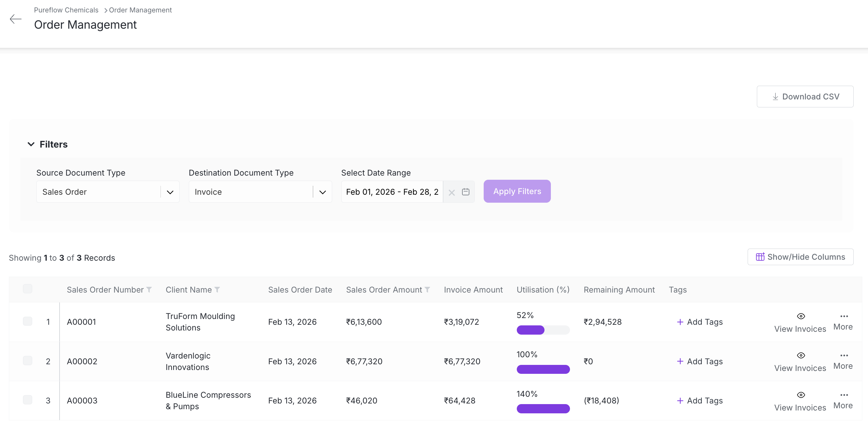Add tags to order A00002
This screenshot has height=428, width=868.
click(700, 361)
